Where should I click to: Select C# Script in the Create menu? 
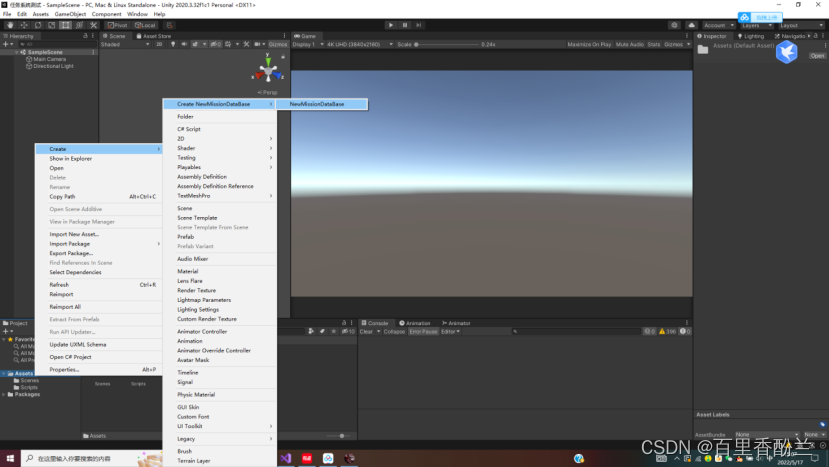[189, 129]
